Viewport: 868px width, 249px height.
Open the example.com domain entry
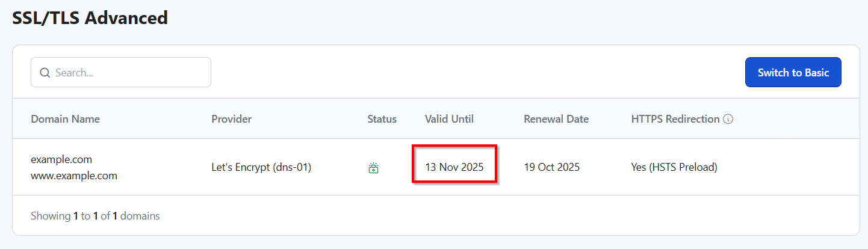tap(61, 159)
